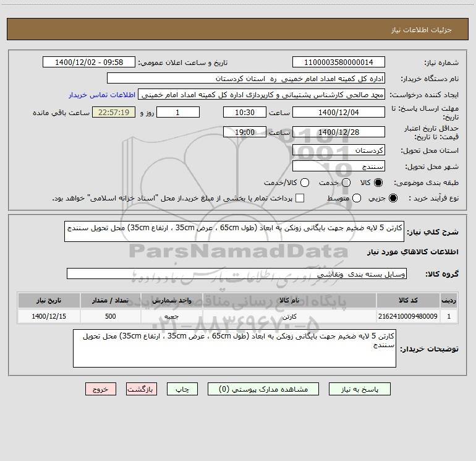Click the پاسخ به نیاز button
This screenshot has height=461, width=476.
click(x=359, y=389)
